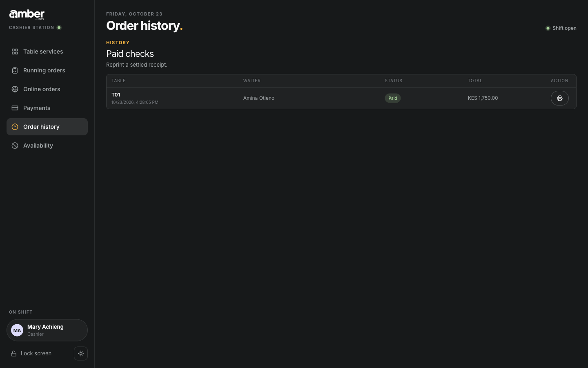Viewport: 588px width, 368px height.
Task: Click the Order history clock icon
Action: pyautogui.click(x=15, y=127)
